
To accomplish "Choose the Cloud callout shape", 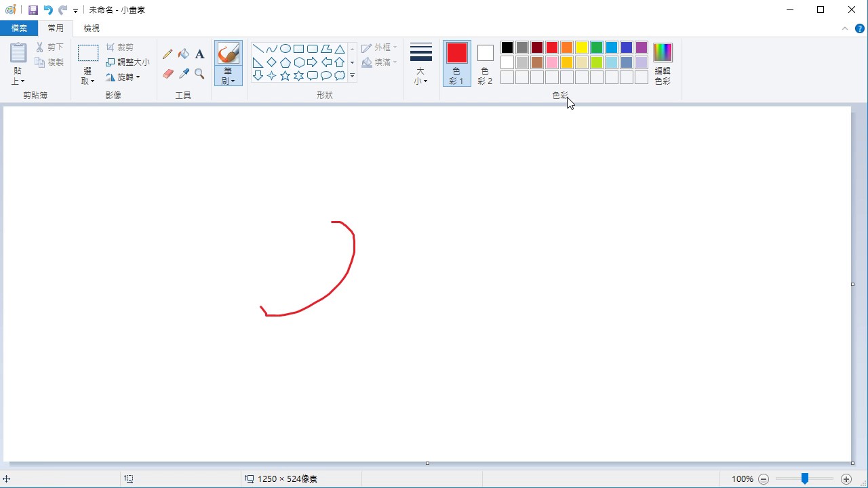I will [x=340, y=76].
